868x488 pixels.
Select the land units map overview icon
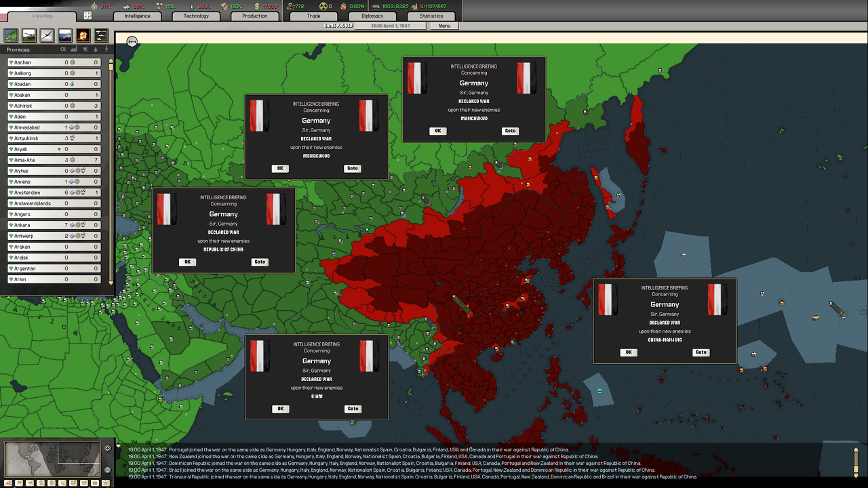pyautogui.click(x=28, y=36)
